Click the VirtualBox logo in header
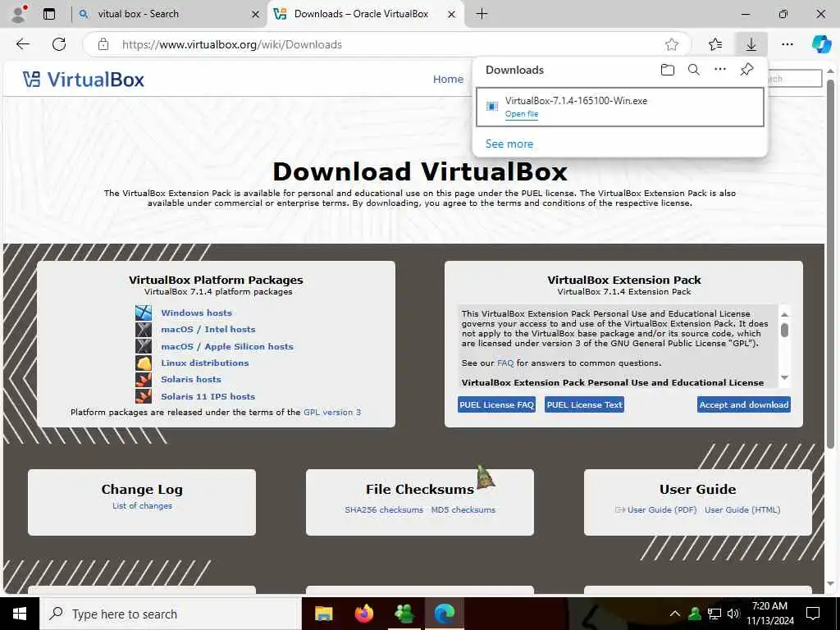Viewport: 840px width, 630px height. 84,80
